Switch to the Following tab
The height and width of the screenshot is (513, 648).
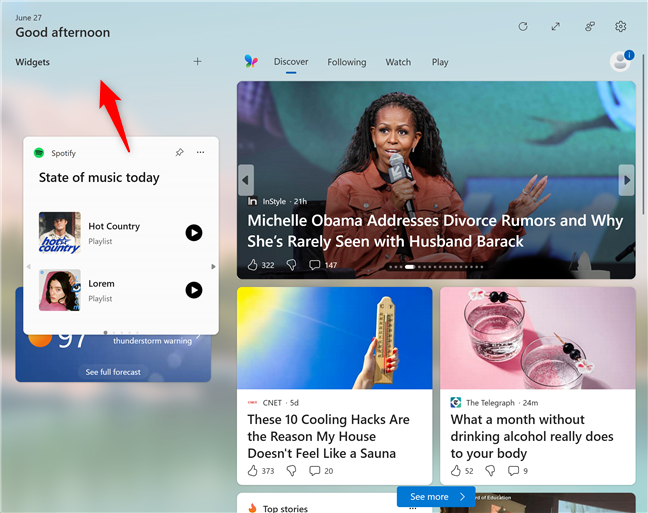(347, 62)
